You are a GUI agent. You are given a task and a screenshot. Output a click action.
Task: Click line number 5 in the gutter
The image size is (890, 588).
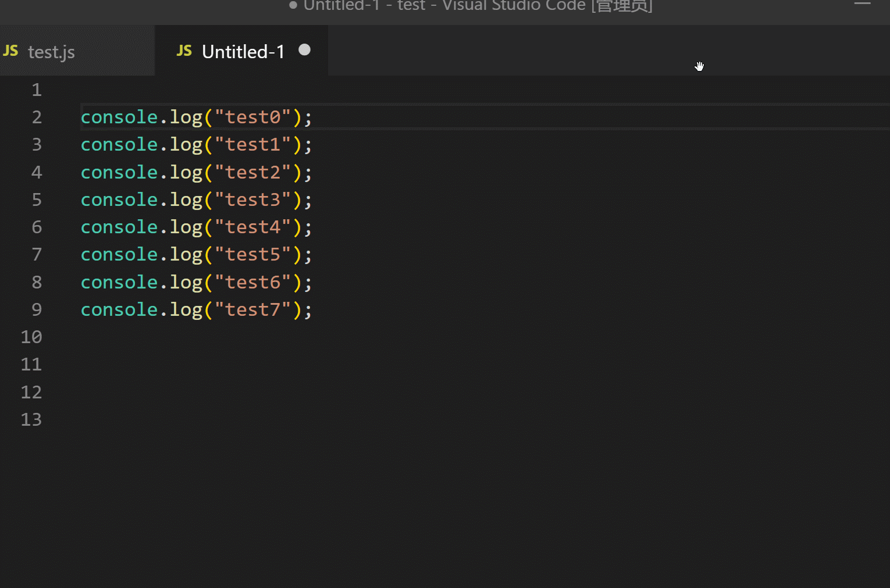[x=37, y=199]
